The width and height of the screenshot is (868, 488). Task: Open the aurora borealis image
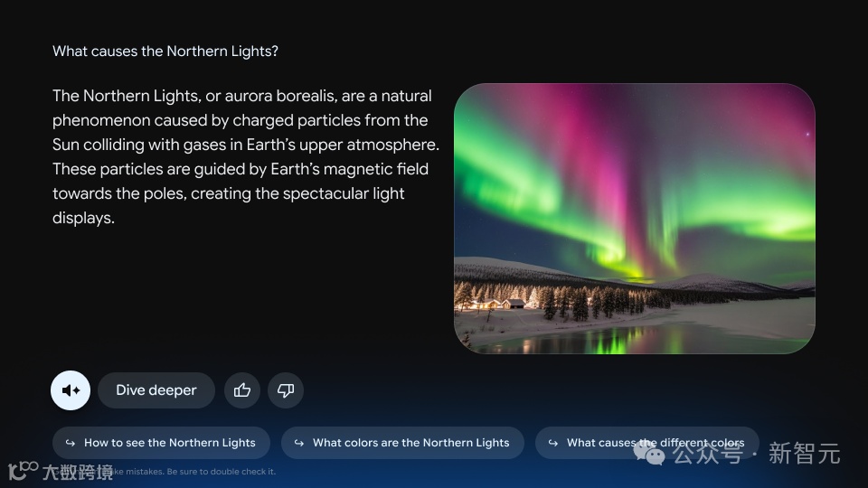coord(635,219)
